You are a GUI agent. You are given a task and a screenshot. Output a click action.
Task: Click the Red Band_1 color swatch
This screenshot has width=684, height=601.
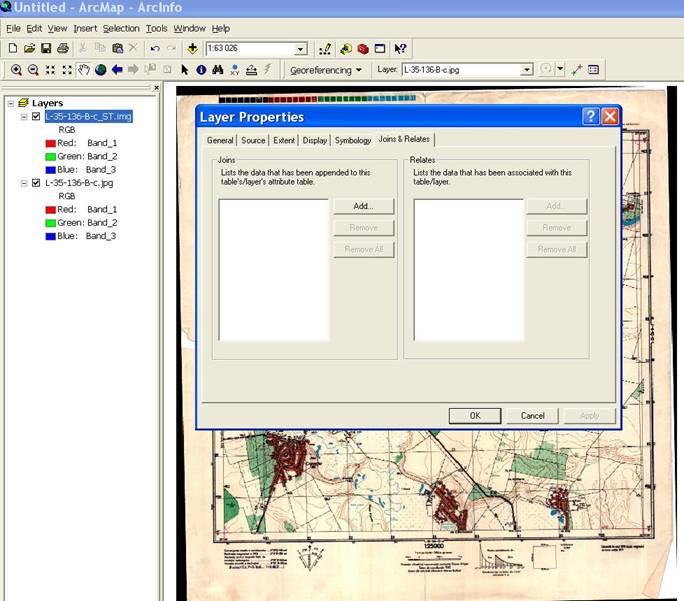pos(50,143)
